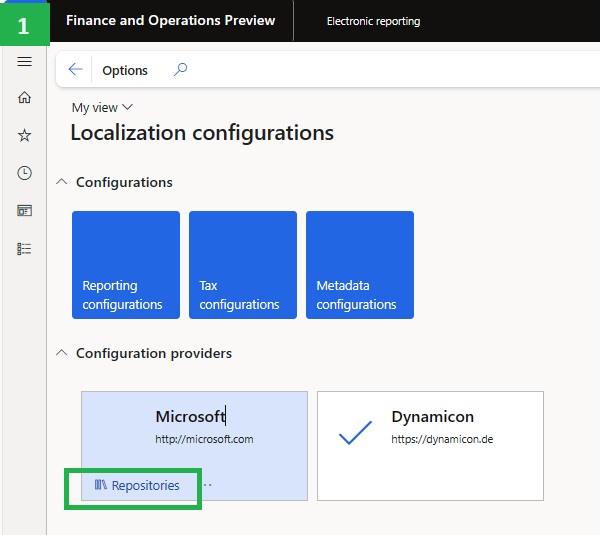Viewport: 600px width, 535px height.
Task: Expand the My view dropdown
Action: (x=102, y=108)
